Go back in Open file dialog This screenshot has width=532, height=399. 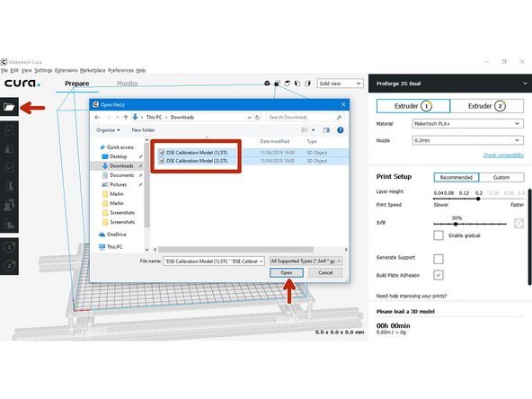[97, 117]
